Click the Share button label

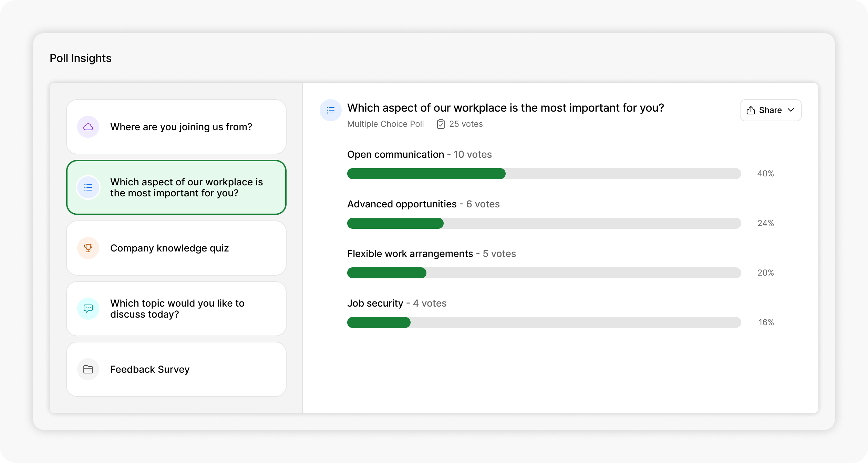pyautogui.click(x=770, y=110)
